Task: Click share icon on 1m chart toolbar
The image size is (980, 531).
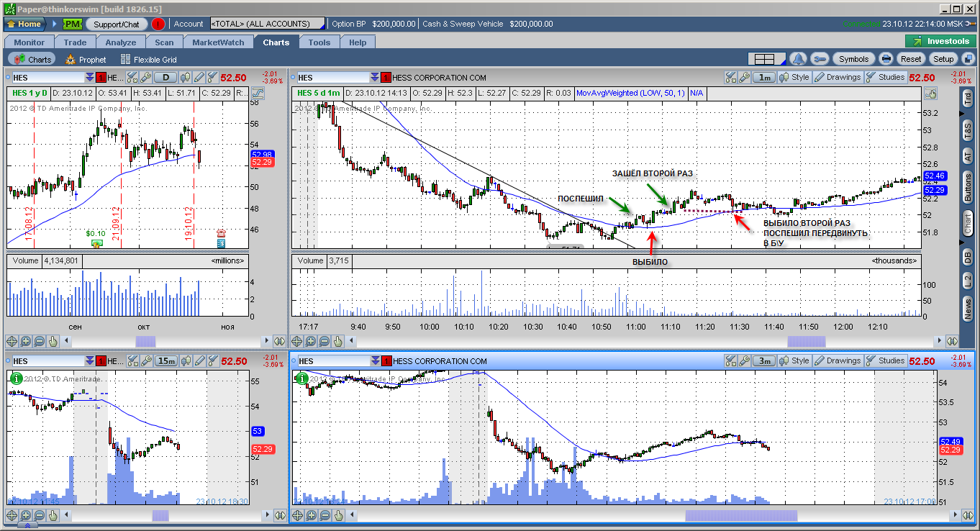Action: (731, 78)
